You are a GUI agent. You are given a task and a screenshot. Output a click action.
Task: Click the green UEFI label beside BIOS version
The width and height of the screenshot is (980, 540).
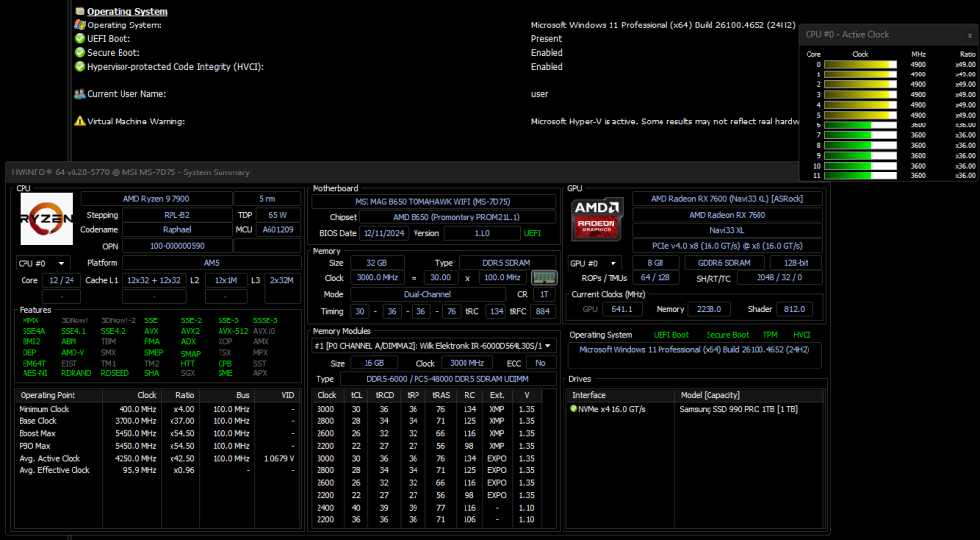(531, 233)
